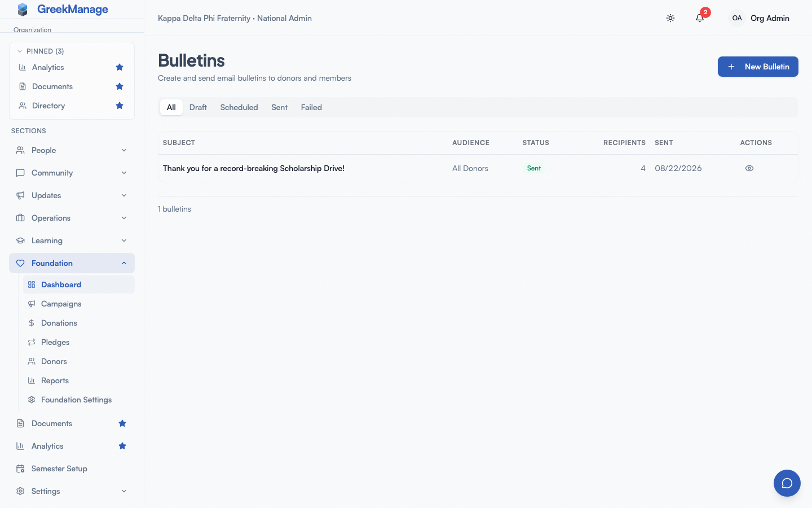The height and width of the screenshot is (508, 812).
Task: Create a New Bulletin
Action: 758,67
